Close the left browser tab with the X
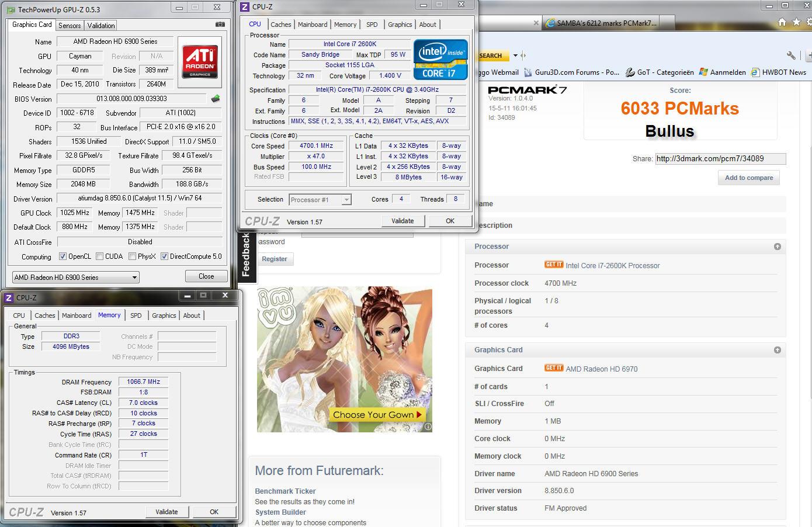 click(536, 23)
